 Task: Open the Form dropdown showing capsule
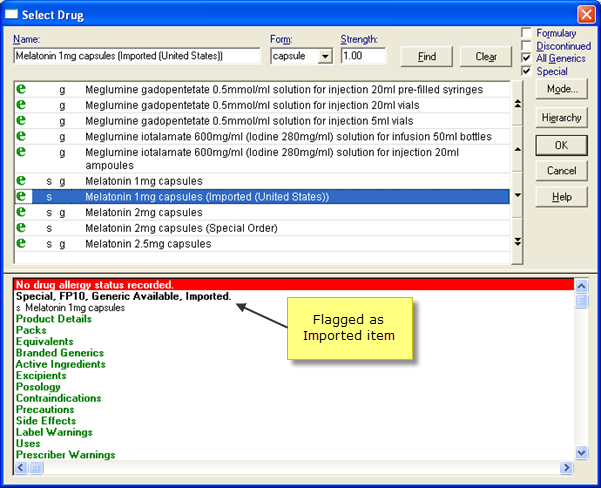(324, 57)
